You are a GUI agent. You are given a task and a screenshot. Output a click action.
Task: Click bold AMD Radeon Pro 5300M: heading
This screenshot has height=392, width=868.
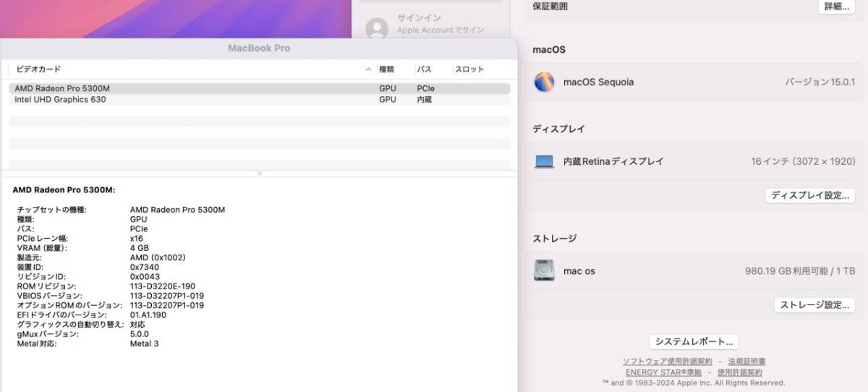(x=64, y=190)
